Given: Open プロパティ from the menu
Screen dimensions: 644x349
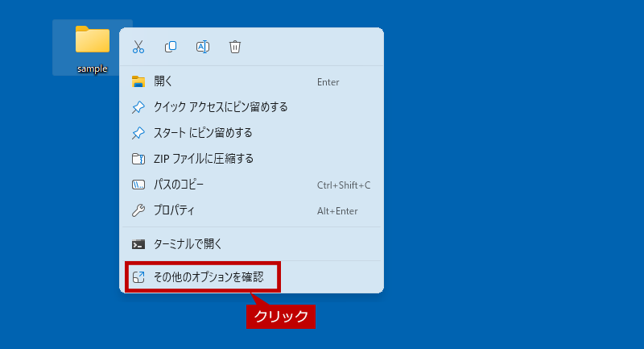Looking at the screenshot, I should coord(251,210).
